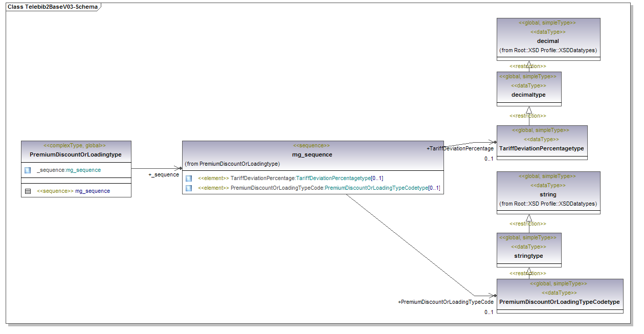Select the Class Telebib2BaseV03-Schema diagram frame label
This screenshot has width=644, height=334.
53,7
